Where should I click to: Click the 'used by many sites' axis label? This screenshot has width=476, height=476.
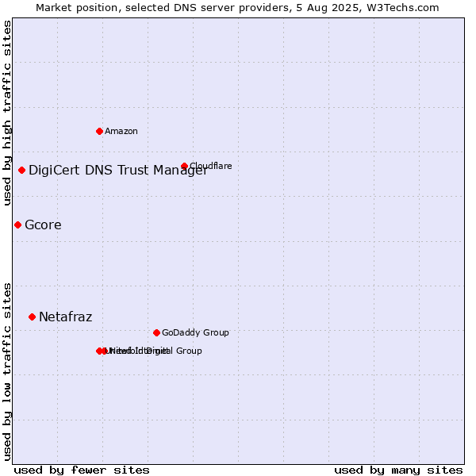point(398,470)
